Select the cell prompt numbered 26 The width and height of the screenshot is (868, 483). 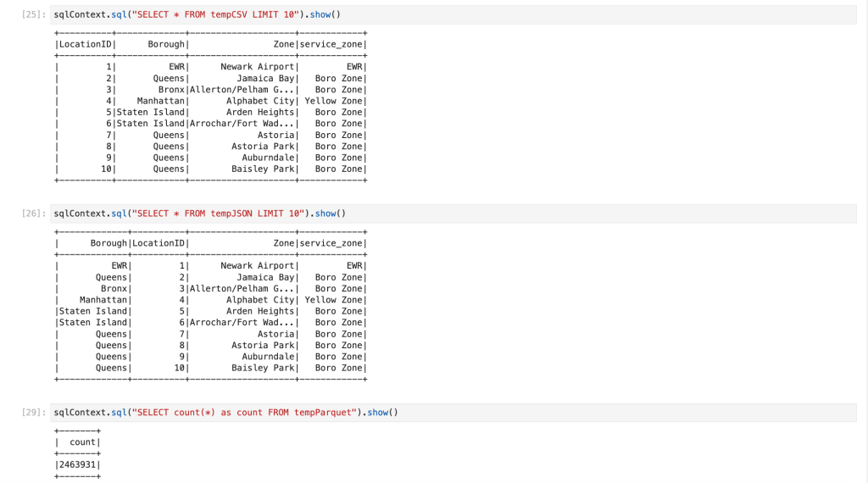pos(34,214)
